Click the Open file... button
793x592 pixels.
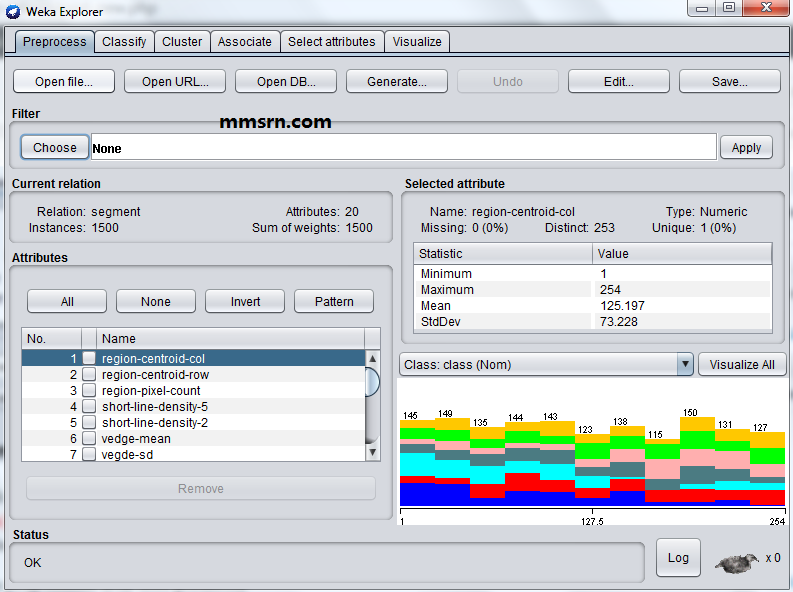(x=64, y=81)
